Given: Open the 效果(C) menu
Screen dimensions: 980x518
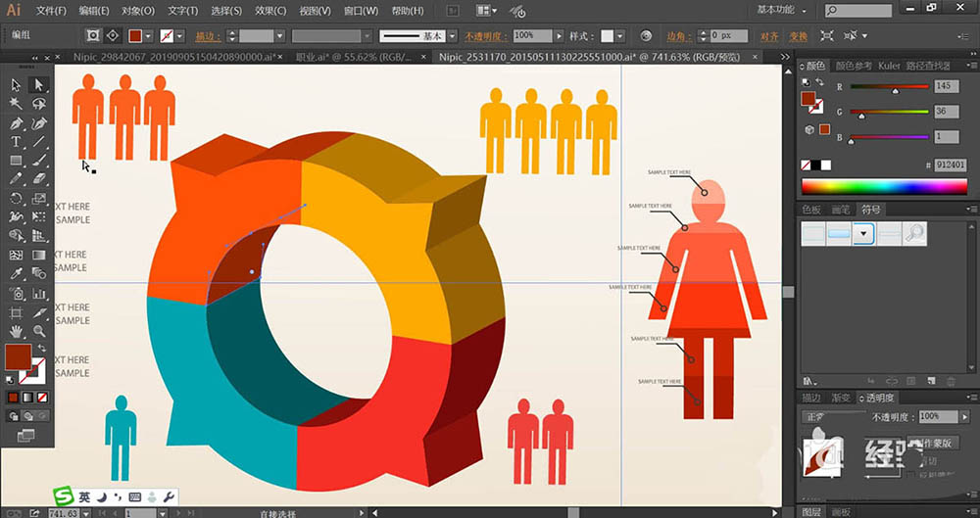Looking at the screenshot, I should point(269,11).
